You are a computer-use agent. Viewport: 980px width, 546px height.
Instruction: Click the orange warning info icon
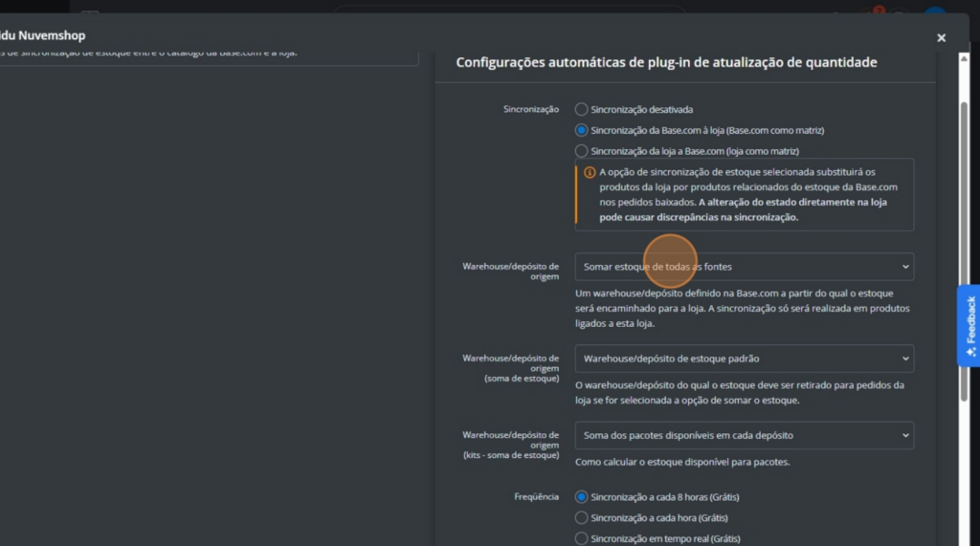[590, 172]
